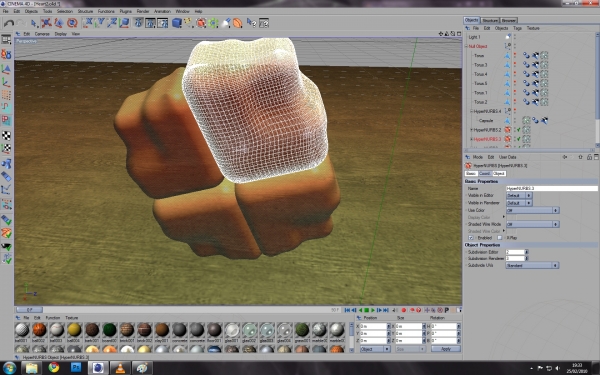Switch to Coord. tab in attributes

coord(485,173)
